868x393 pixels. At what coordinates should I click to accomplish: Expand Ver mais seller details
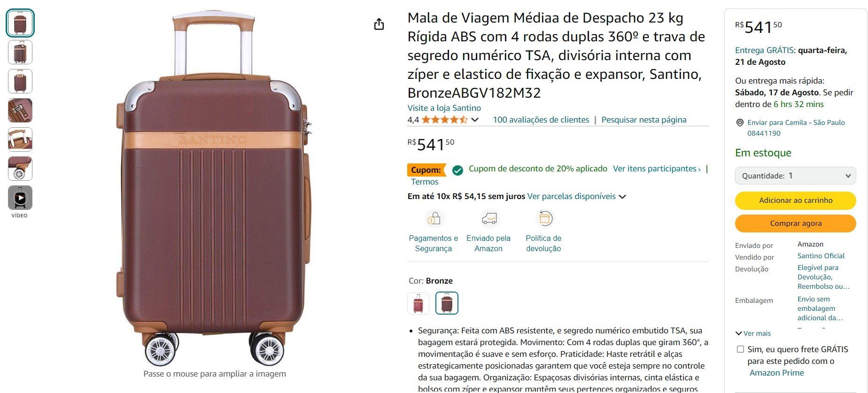coord(753,333)
